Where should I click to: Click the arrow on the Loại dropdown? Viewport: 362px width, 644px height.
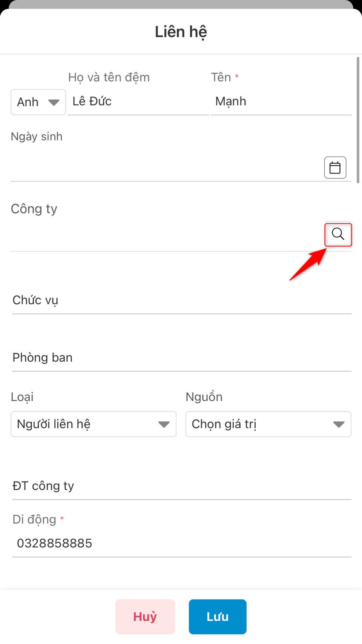tap(164, 424)
